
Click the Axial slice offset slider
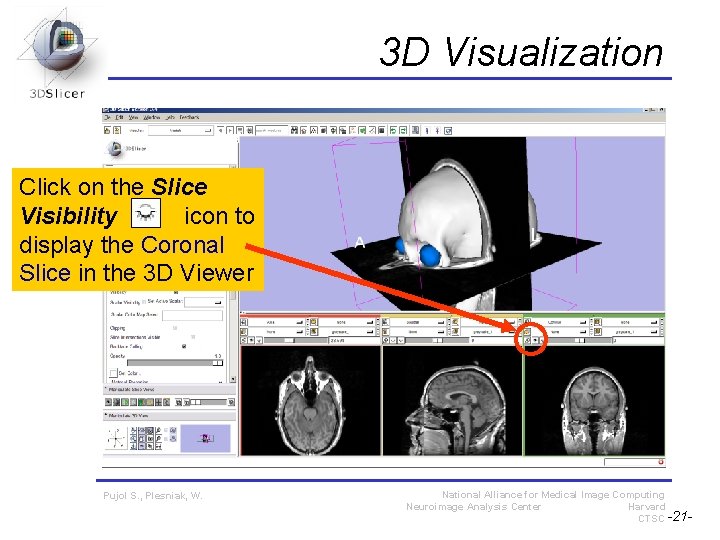pos(296,340)
